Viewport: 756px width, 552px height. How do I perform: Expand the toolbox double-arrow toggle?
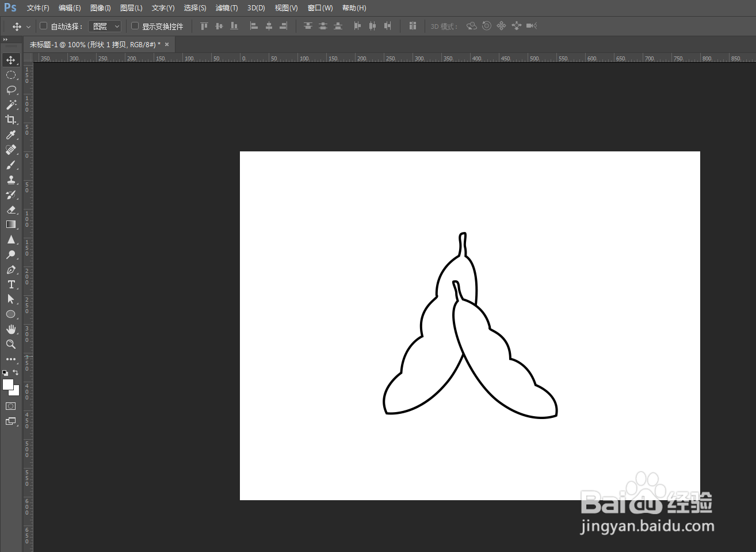5,40
